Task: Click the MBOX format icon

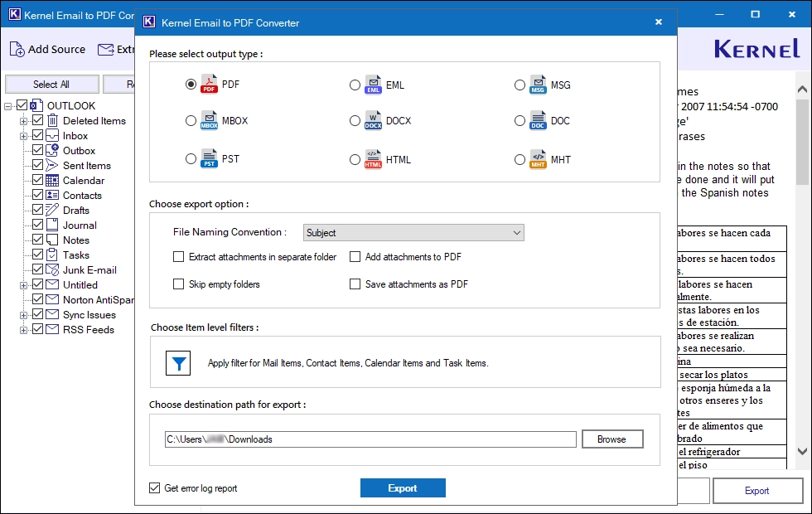Action: pos(209,120)
